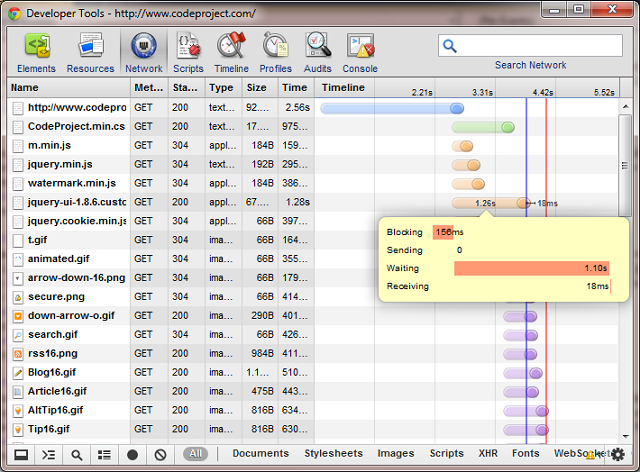The height and width of the screenshot is (472, 640).
Task: Open the Profiles panel
Action: pyautogui.click(x=276, y=53)
